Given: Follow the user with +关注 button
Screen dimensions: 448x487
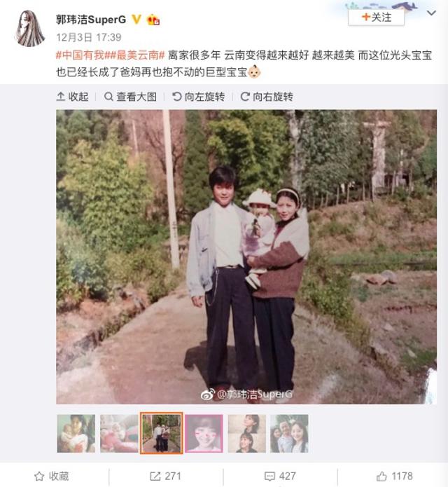Looking at the screenshot, I should (377, 17).
